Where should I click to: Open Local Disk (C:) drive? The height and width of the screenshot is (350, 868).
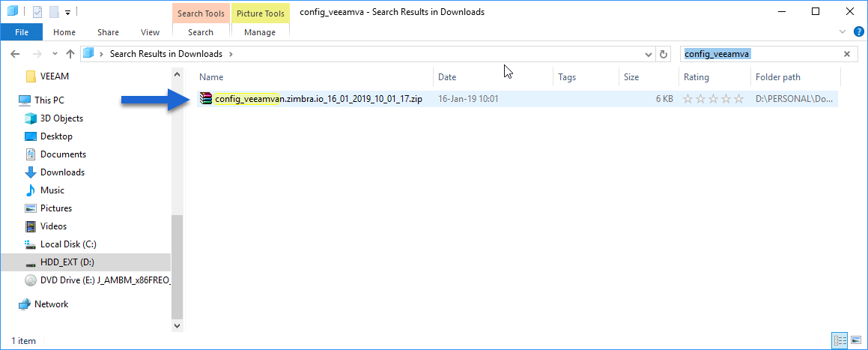pos(69,244)
